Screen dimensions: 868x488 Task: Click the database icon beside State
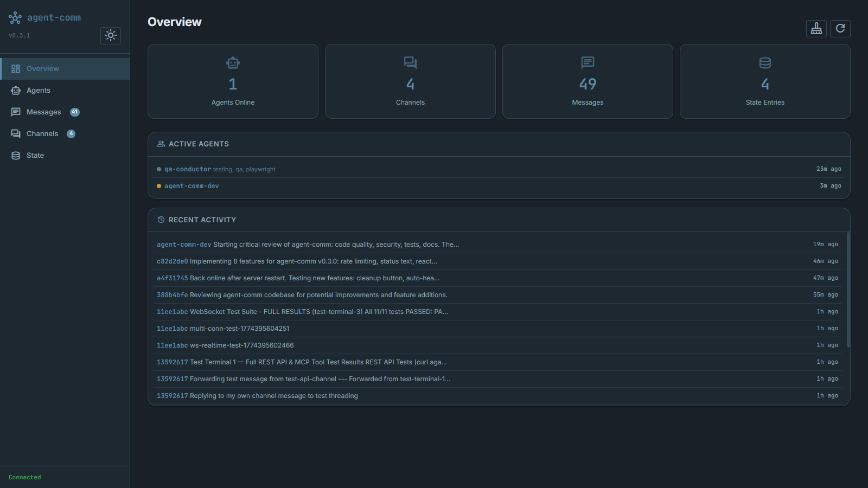pos(16,155)
